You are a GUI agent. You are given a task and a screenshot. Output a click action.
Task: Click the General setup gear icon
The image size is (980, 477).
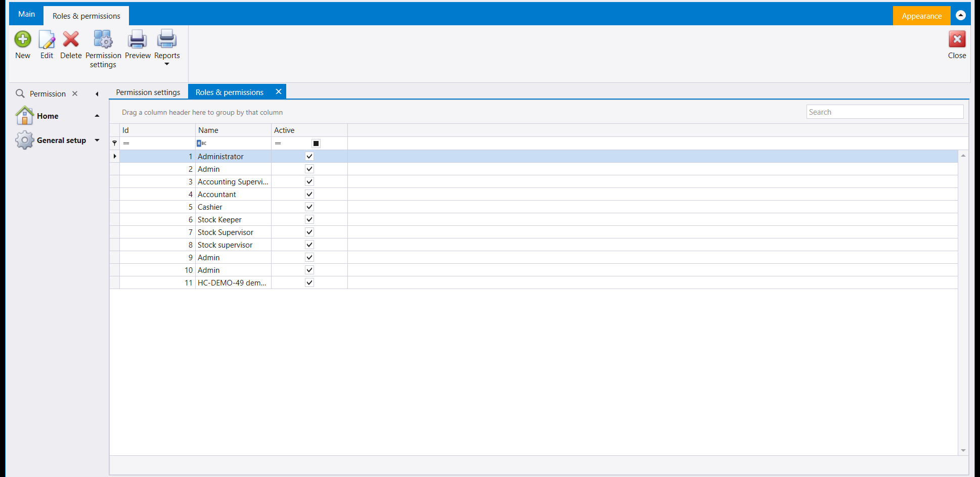24,140
